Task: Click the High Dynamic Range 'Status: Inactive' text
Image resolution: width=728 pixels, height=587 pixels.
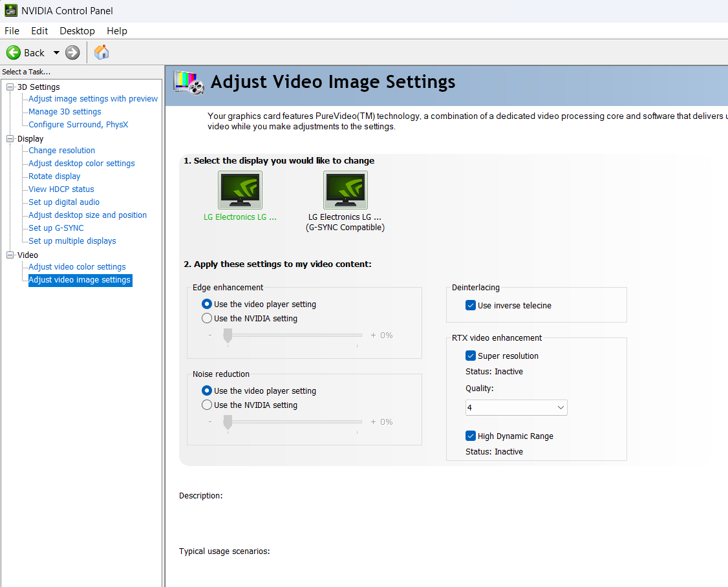Action: click(494, 451)
